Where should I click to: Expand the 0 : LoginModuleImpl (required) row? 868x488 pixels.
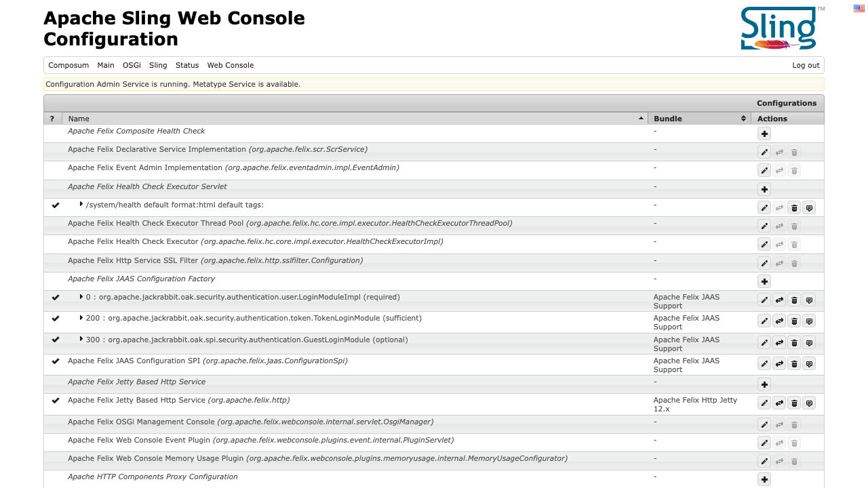click(x=81, y=296)
